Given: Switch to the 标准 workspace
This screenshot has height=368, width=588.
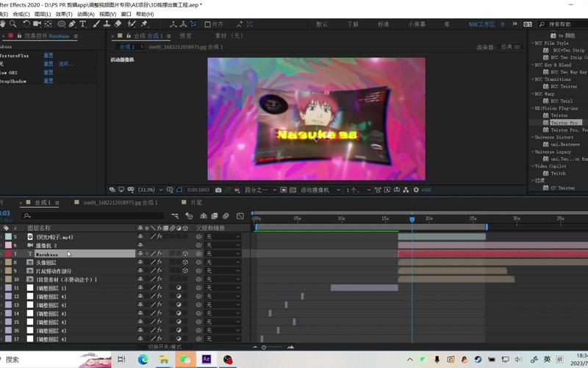Looking at the screenshot, I should (384, 24).
